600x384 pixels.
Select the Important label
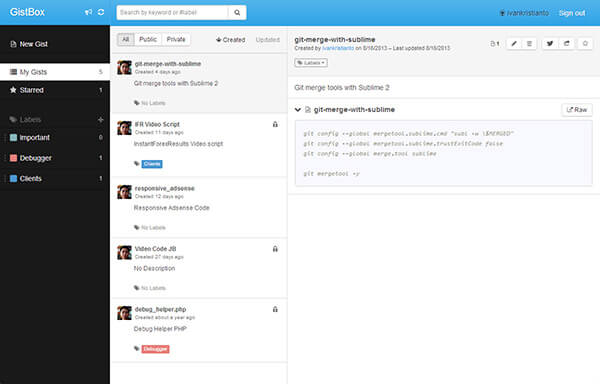[x=55, y=138]
